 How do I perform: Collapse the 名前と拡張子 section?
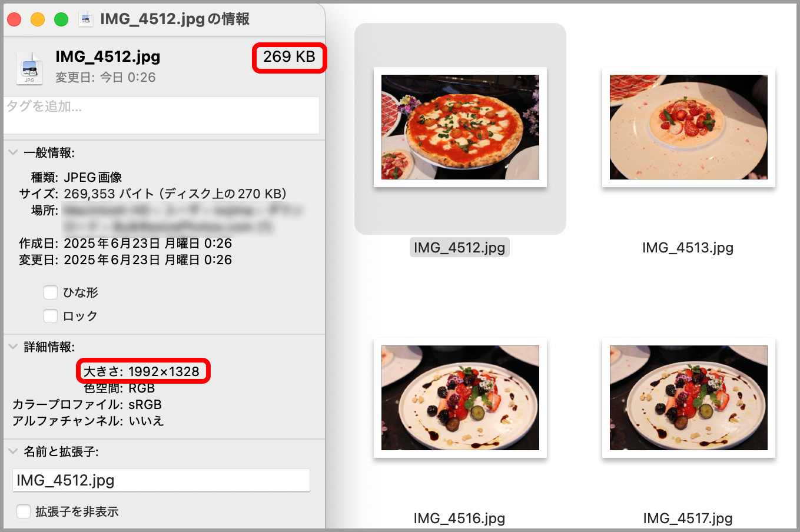click(13, 451)
